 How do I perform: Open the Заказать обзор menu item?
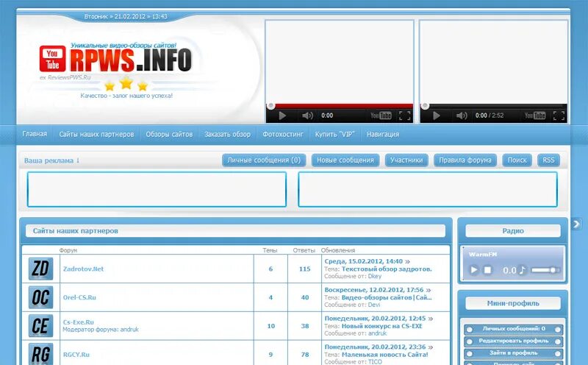(x=227, y=135)
